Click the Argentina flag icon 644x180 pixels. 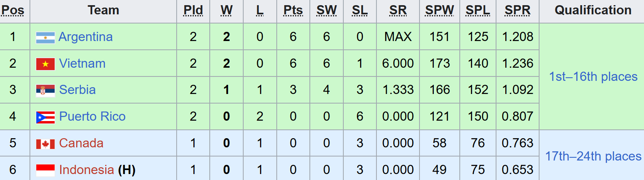coord(45,37)
